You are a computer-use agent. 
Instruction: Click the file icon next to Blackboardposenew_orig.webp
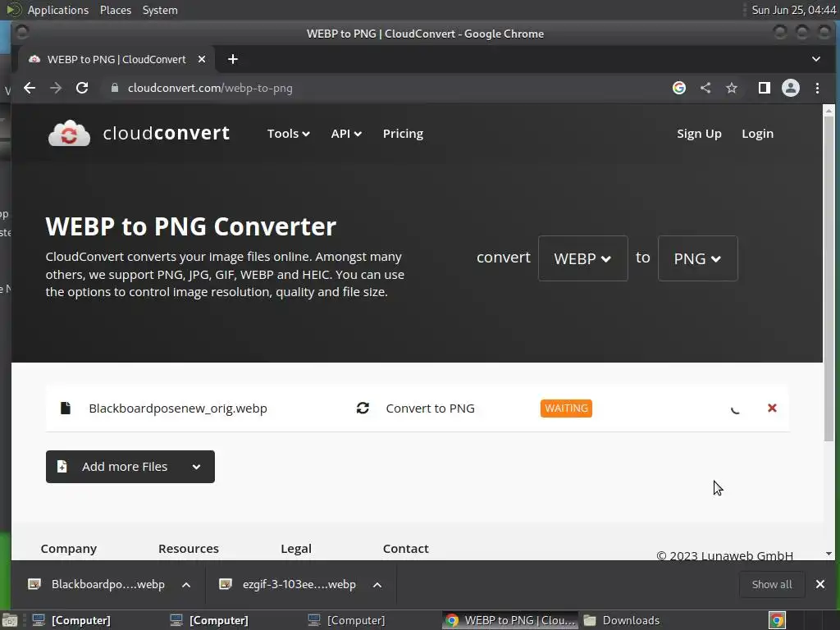(x=66, y=409)
